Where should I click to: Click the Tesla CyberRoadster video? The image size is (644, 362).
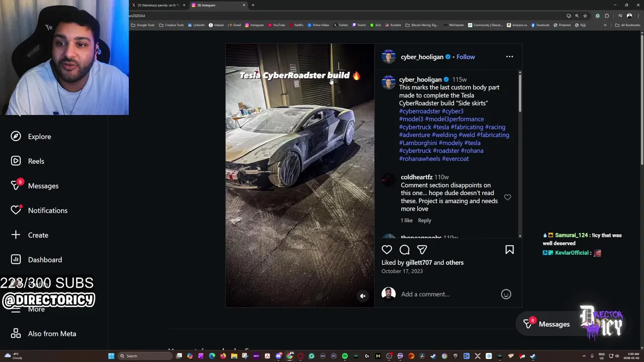300,175
